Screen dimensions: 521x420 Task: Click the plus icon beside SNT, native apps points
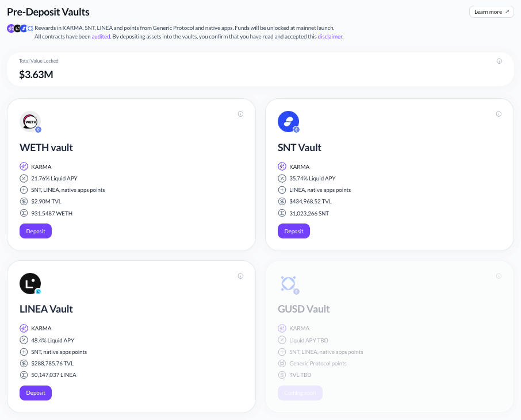pos(24,351)
